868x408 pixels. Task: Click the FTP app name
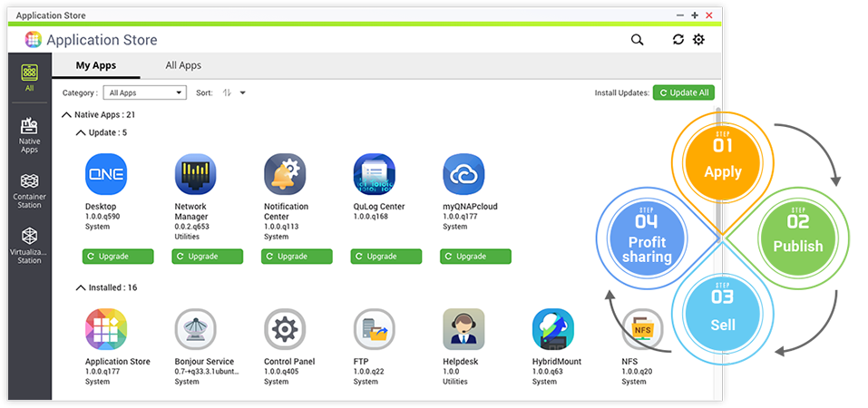pyautogui.click(x=361, y=362)
